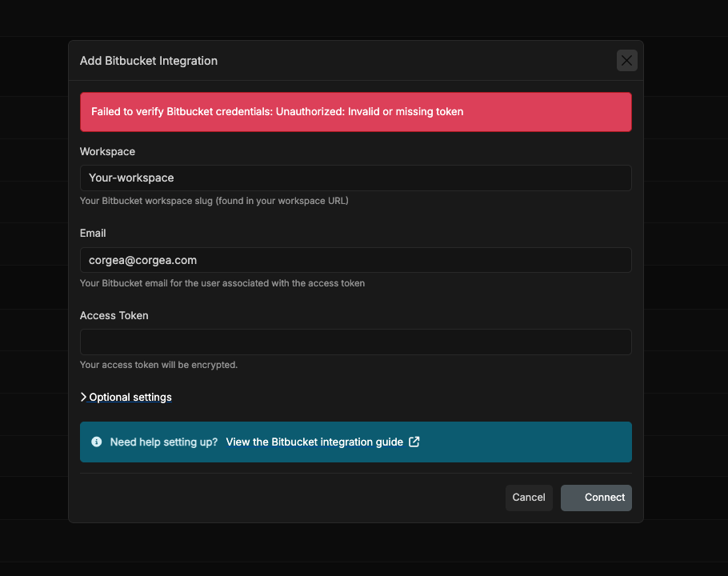Focus the Email input field

point(356,260)
